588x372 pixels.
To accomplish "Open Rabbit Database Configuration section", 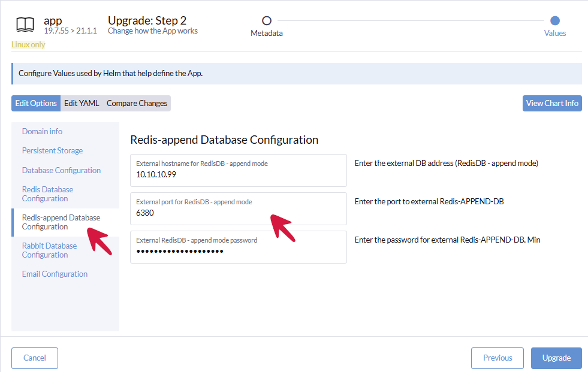I will pyautogui.click(x=49, y=250).
